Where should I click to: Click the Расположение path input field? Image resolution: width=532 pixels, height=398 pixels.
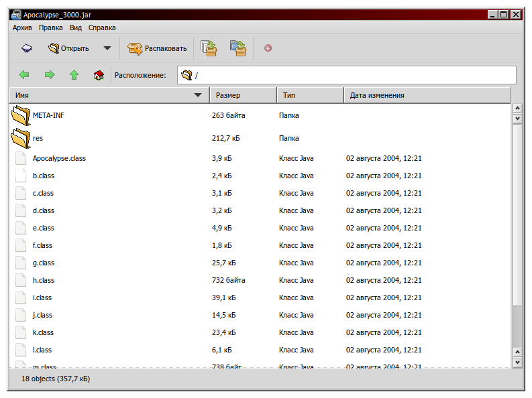tap(347, 75)
